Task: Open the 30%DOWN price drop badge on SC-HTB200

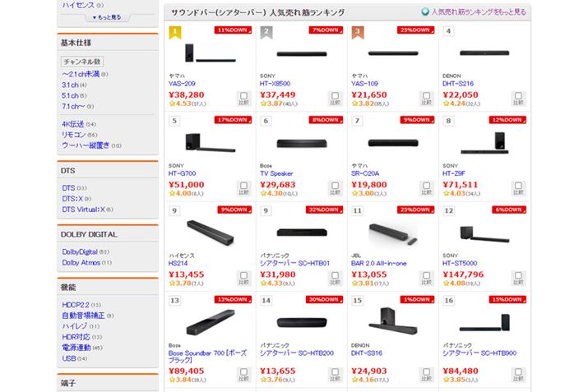Action: 324,299
